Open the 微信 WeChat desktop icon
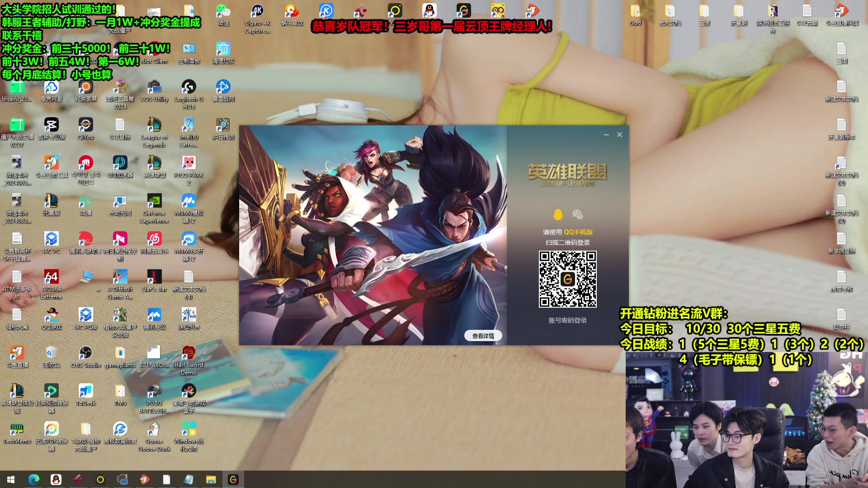 [x=223, y=11]
